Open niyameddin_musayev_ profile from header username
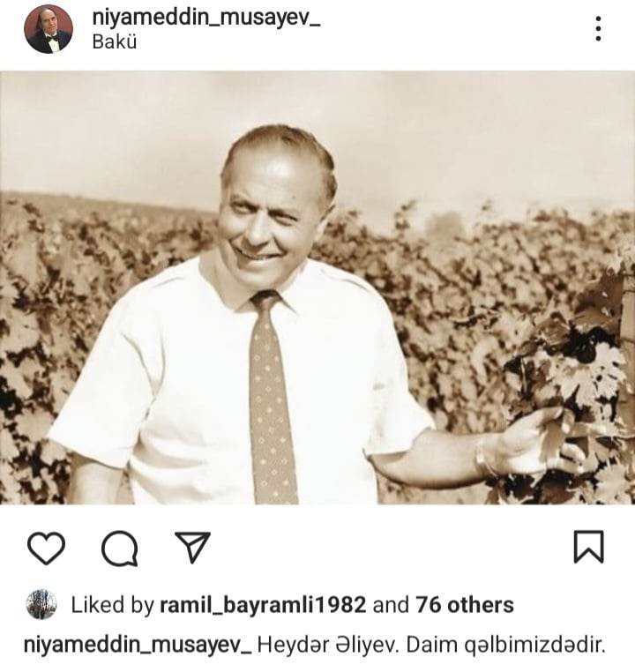Screen dimensions: 635x672 (206, 19)
